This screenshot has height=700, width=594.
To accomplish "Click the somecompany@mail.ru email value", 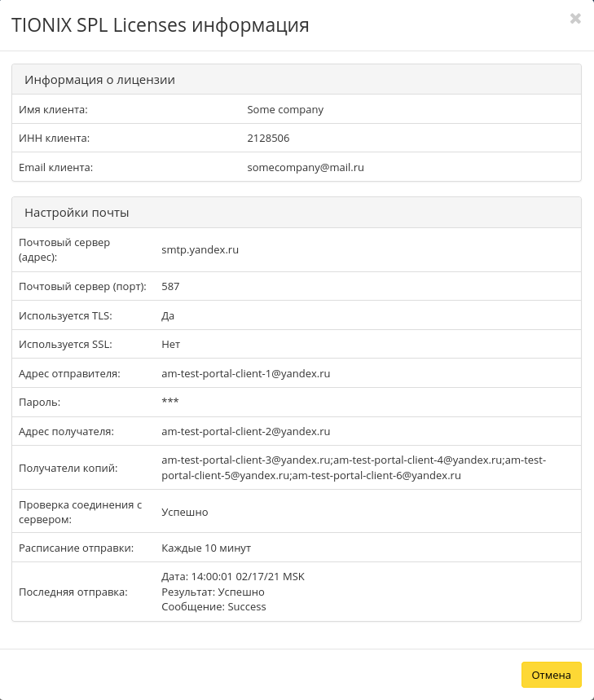I will tap(305, 168).
